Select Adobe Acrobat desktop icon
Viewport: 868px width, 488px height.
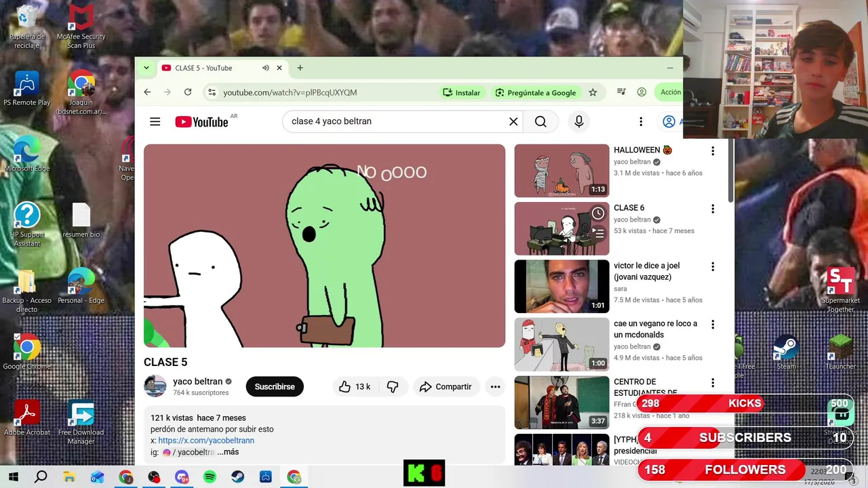tap(27, 418)
